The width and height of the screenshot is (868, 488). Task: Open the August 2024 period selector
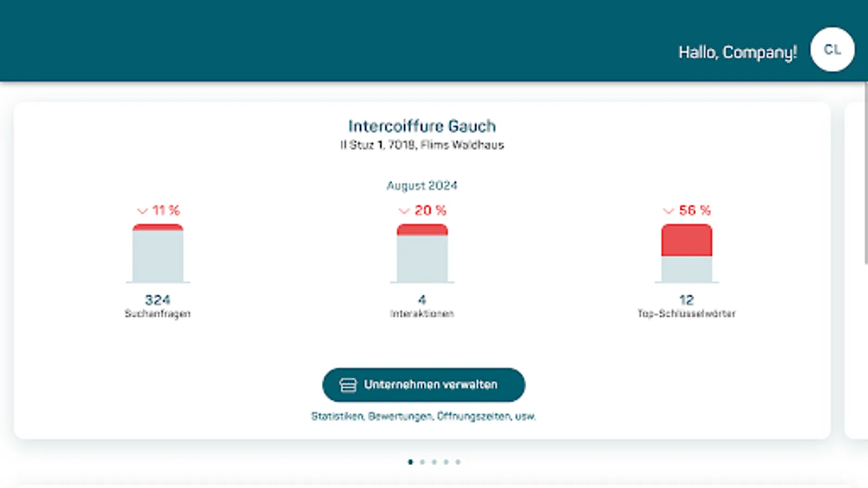[422, 185]
